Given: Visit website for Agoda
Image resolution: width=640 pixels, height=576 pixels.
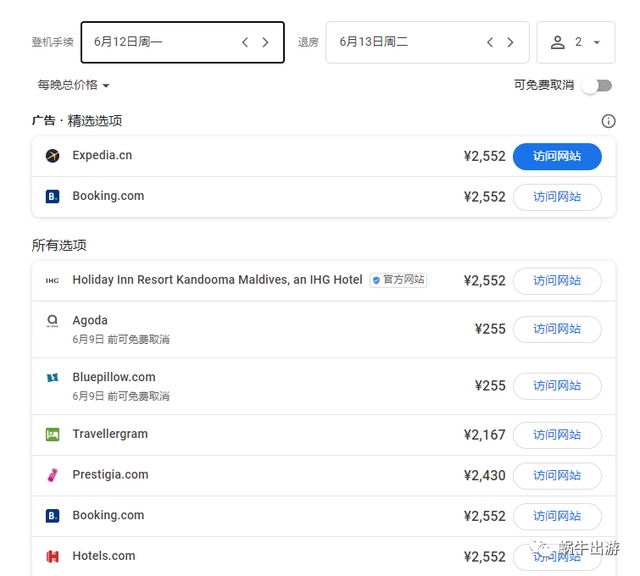Looking at the screenshot, I should 557,329.
